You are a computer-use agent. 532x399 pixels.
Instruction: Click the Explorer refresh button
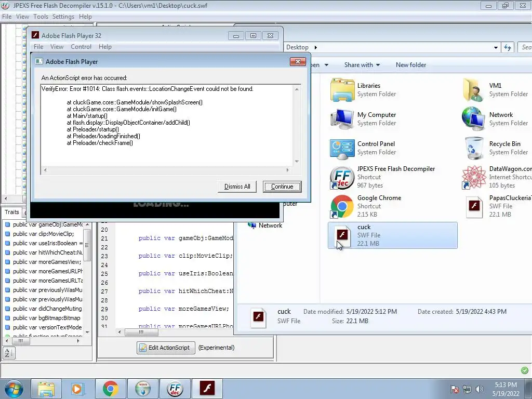click(x=508, y=47)
